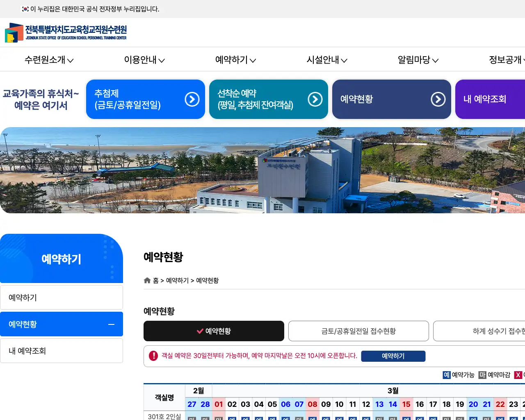The height and width of the screenshot is (420, 525).
Task: Collapse the 예약현황 sidebar section
Action: pyautogui.click(x=111, y=324)
